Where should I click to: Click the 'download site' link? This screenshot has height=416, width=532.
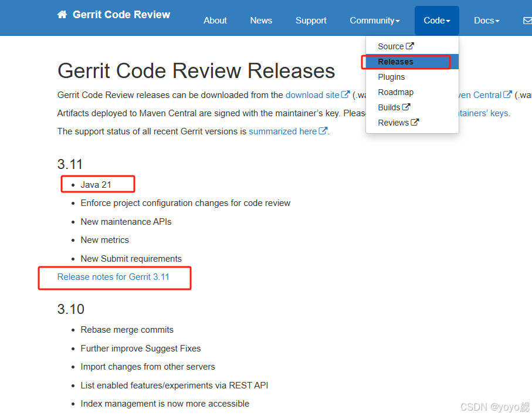[312, 95]
